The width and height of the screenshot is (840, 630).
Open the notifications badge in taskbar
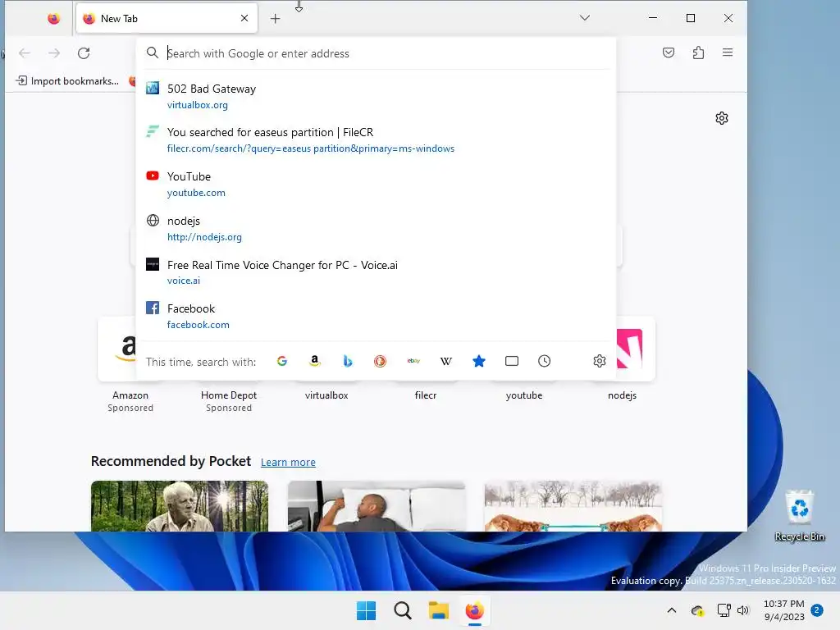coord(817,609)
